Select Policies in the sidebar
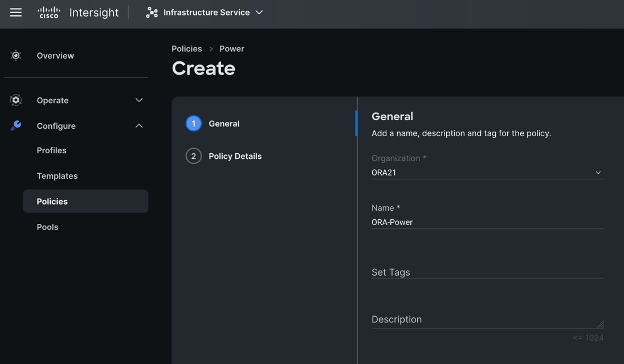624x364 pixels. [x=52, y=202]
